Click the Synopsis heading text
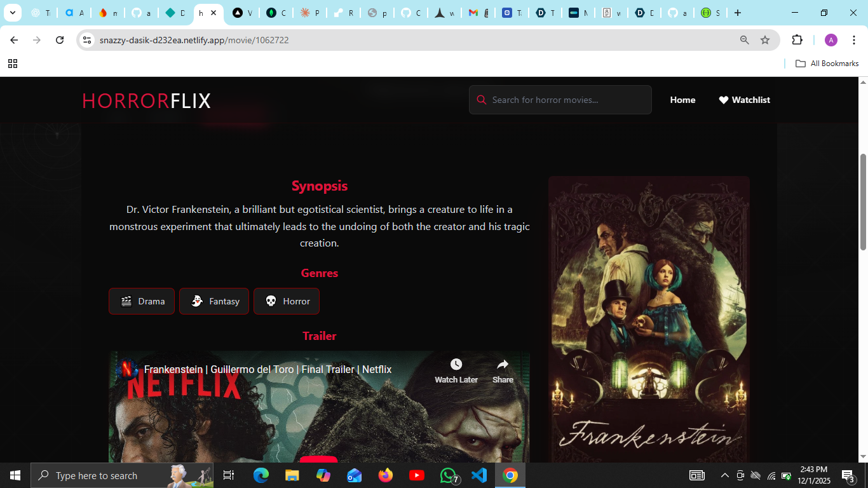 coord(320,186)
